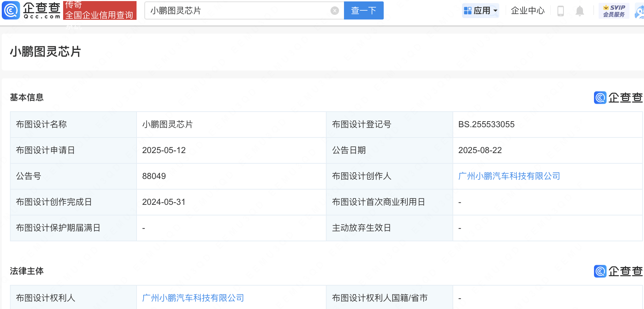Click the customer service avatar icon
The height and width of the screenshot is (309, 644).
click(x=639, y=11)
